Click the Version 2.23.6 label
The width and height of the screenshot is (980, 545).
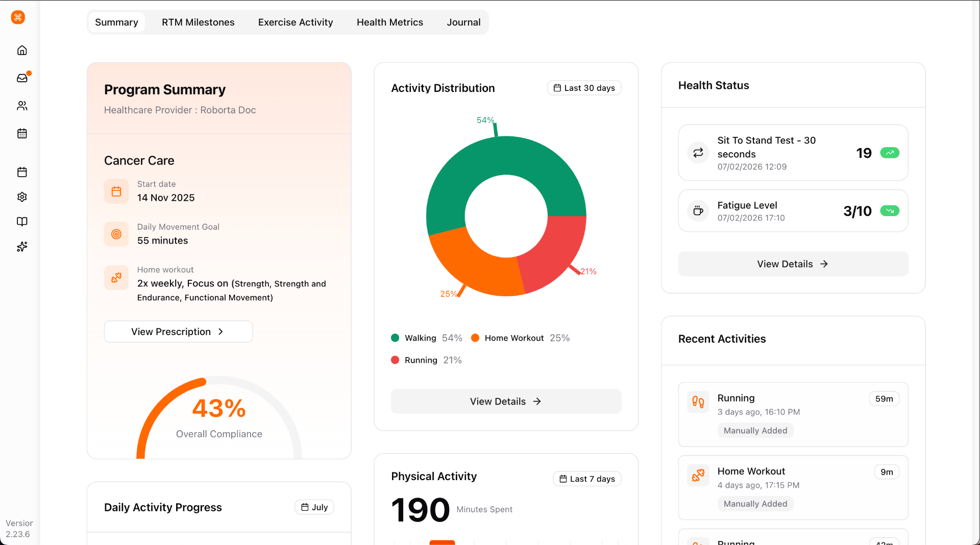(x=19, y=529)
